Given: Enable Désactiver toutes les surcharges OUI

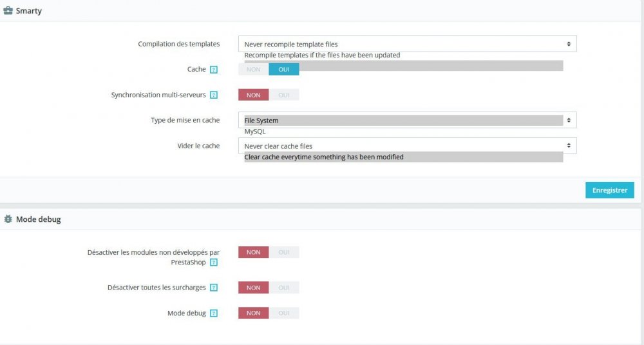Looking at the screenshot, I should coord(284,288).
